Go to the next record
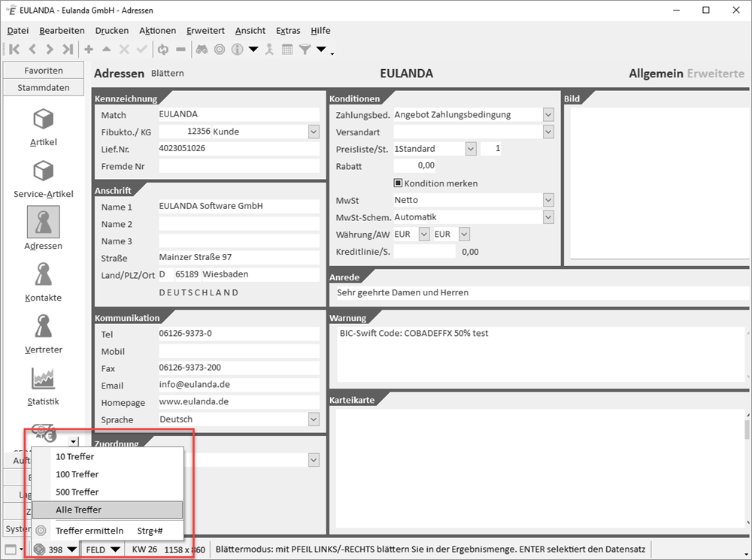752x560 pixels. coord(50,49)
